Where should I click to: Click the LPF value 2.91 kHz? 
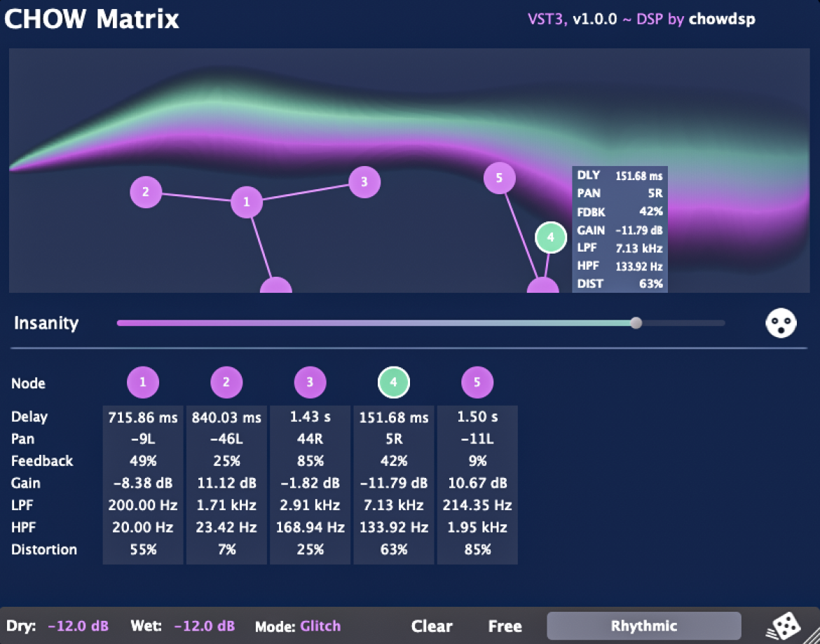(310, 505)
